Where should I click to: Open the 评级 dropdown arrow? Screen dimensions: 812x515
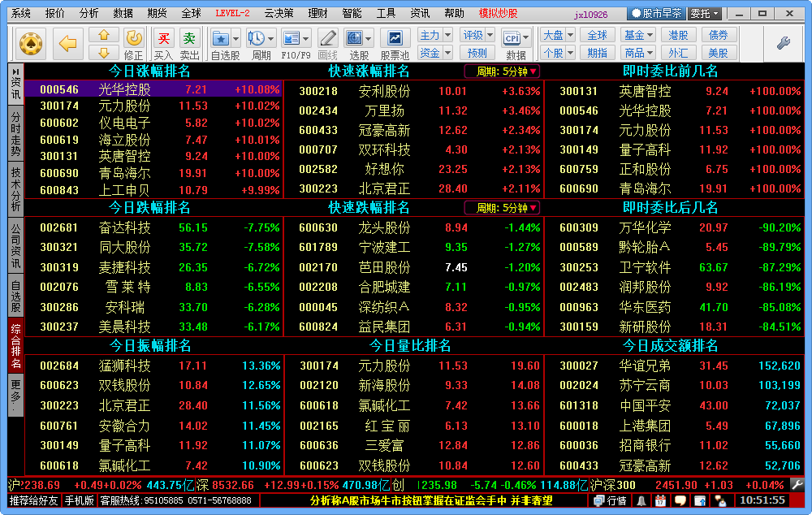(490, 35)
